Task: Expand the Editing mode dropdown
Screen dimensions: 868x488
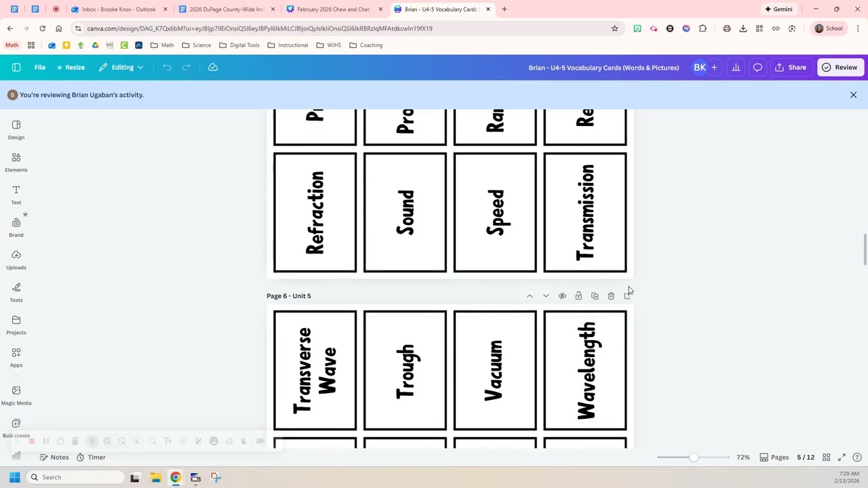Action: pos(121,67)
